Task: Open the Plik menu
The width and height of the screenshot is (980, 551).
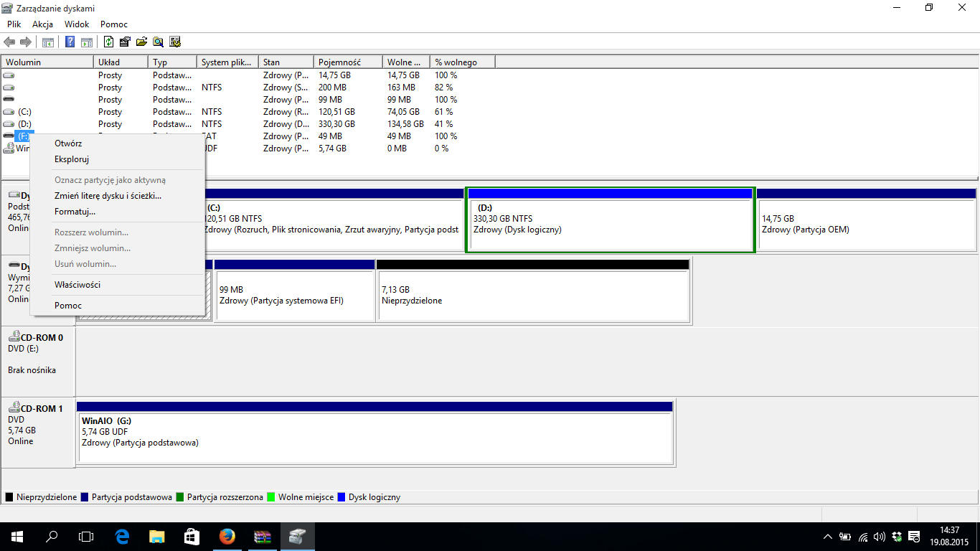Action: point(14,24)
